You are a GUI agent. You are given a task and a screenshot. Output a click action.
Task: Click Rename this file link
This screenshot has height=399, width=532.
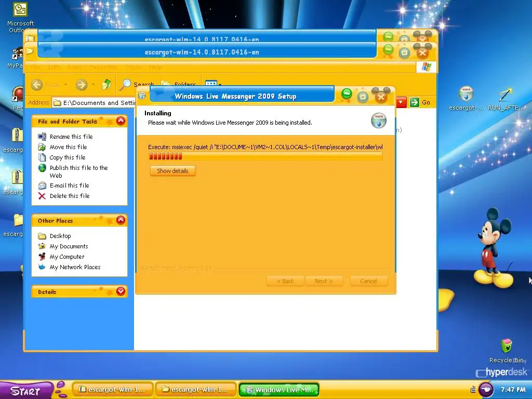71,137
